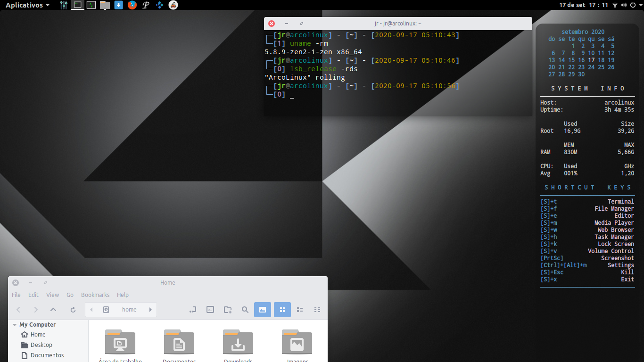
Task: Switch to compact view mode
Action: pos(317,310)
